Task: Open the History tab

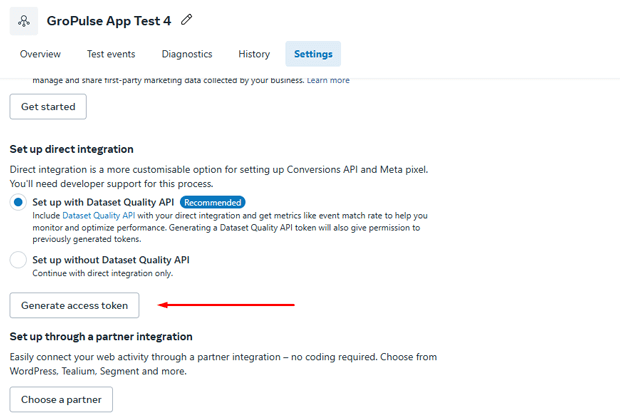Action: tap(254, 54)
